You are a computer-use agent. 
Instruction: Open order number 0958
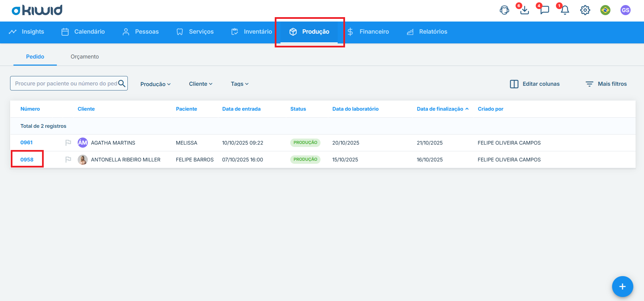pyautogui.click(x=27, y=159)
